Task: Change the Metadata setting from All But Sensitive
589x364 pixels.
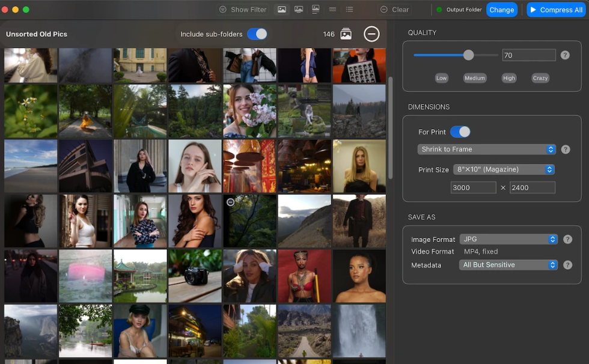Action: click(x=508, y=265)
